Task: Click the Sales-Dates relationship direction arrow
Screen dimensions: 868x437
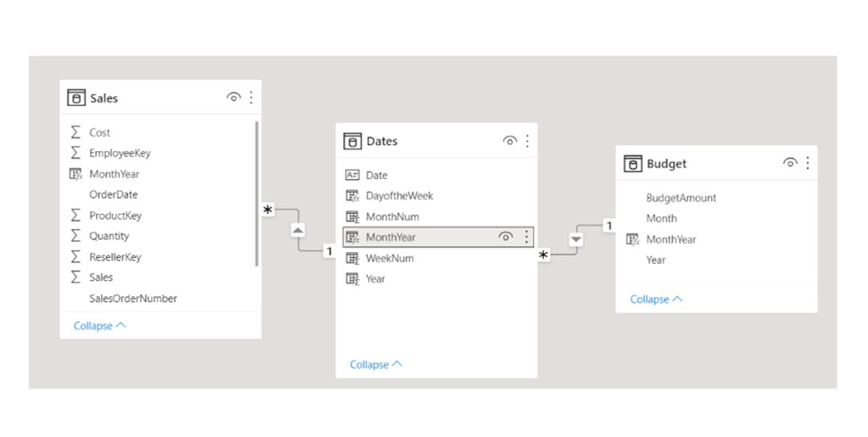Action: pyautogui.click(x=298, y=230)
